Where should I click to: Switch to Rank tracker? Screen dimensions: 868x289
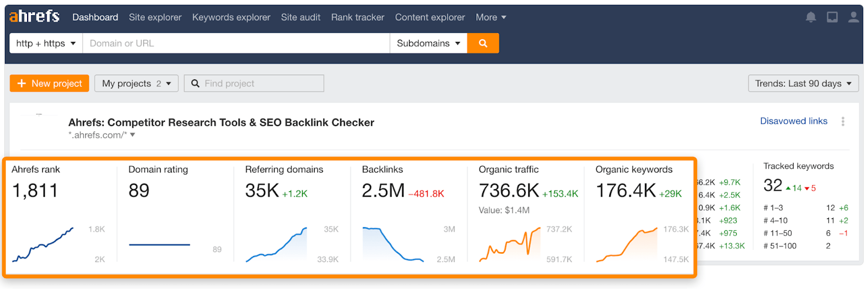[x=358, y=17]
